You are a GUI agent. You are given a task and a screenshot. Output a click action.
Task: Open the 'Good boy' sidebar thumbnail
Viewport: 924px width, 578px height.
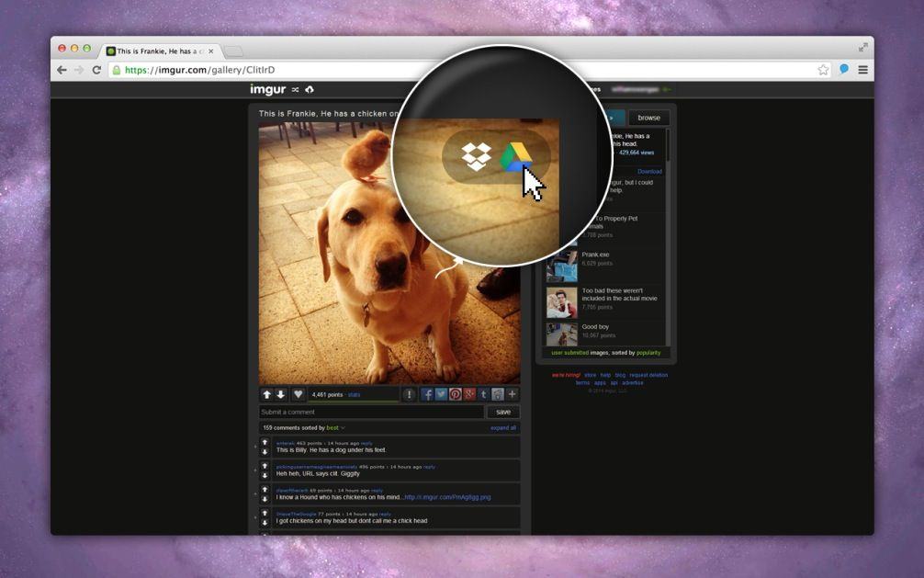pyautogui.click(x=561, y=334)
